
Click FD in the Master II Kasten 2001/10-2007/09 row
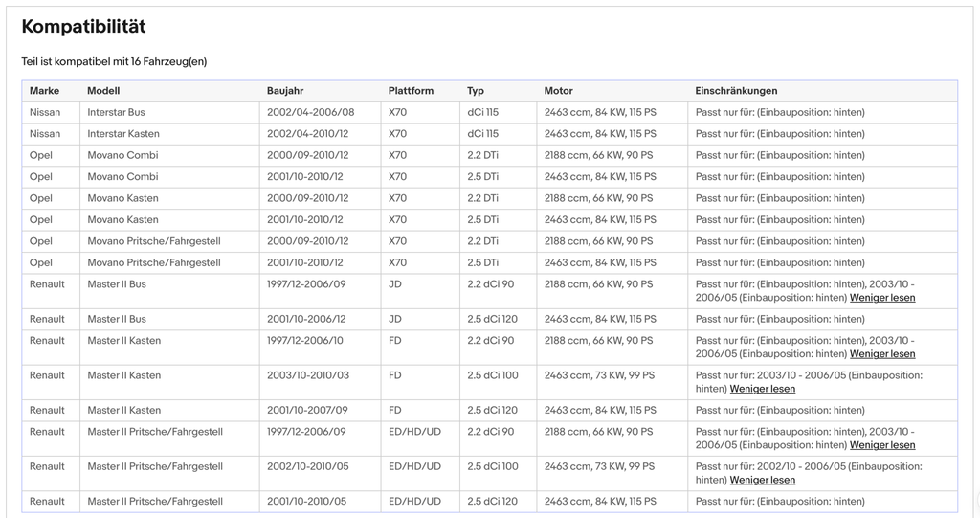click(x=395, y=411)
